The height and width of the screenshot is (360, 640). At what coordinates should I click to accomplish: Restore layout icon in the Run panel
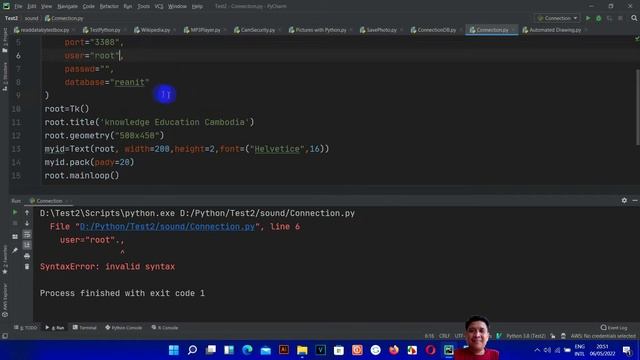15,236
